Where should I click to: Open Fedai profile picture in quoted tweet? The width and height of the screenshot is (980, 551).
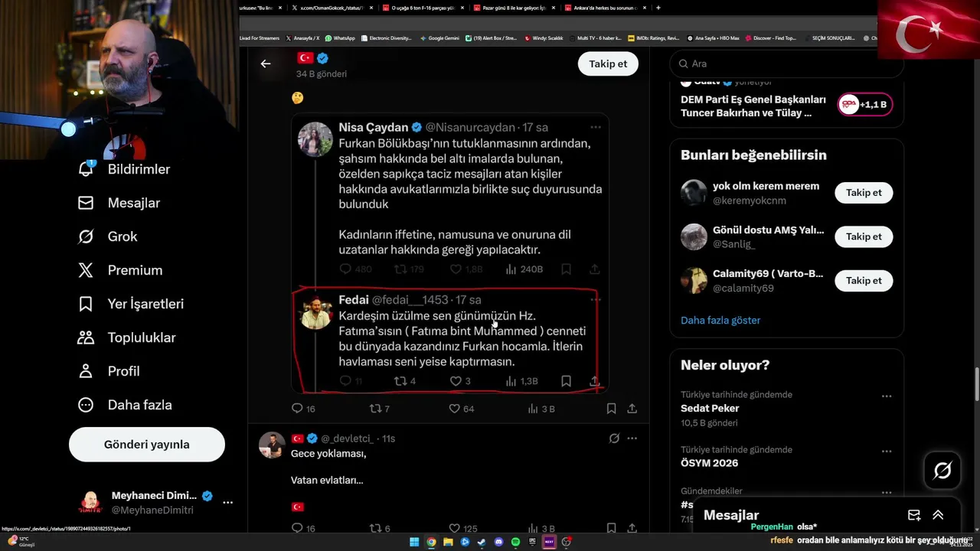coord(315,312)
